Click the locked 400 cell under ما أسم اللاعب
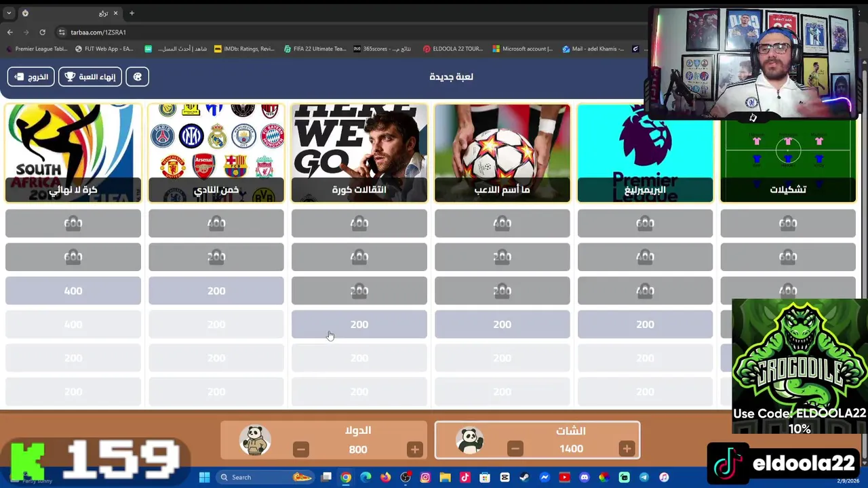 pyautogui.click(x=502, y=223)
